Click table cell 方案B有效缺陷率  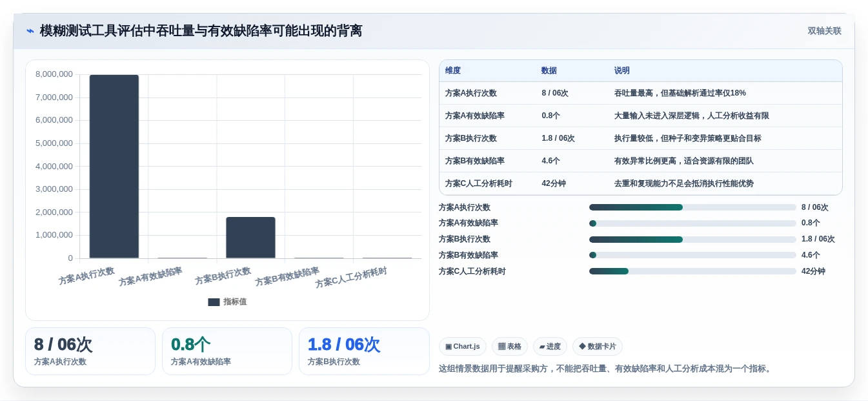(x=475, y=161)
